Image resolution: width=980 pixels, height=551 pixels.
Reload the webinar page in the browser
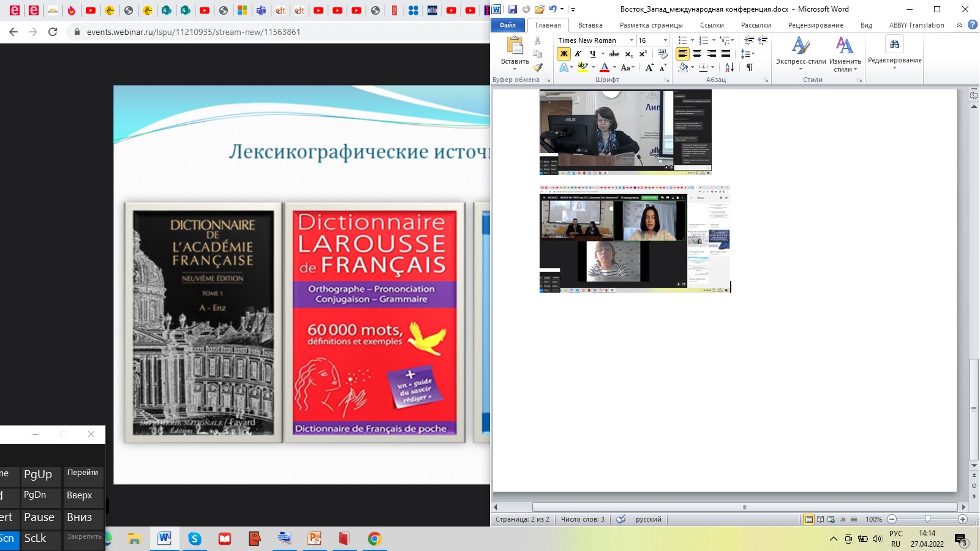pos(53,32)
